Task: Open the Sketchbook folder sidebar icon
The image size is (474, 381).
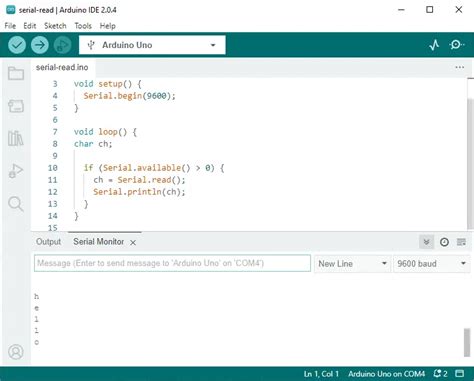Action: (16, 73)
